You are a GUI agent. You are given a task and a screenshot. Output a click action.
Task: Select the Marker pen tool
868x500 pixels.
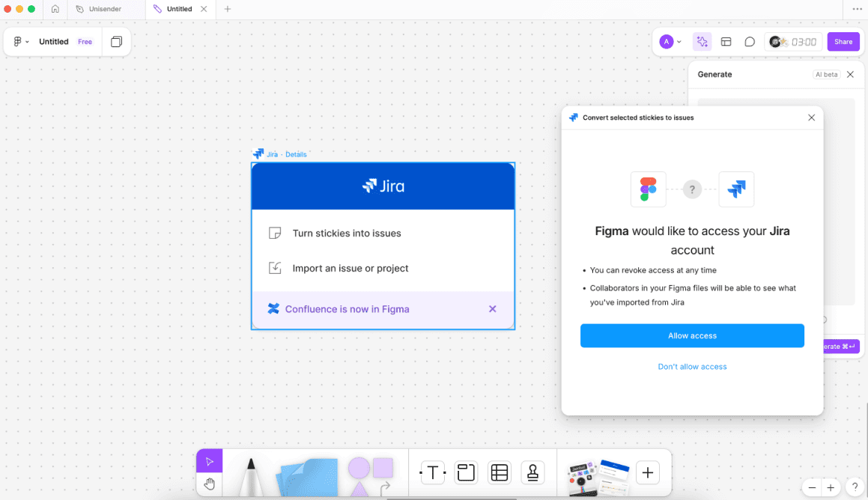point(251,477)
